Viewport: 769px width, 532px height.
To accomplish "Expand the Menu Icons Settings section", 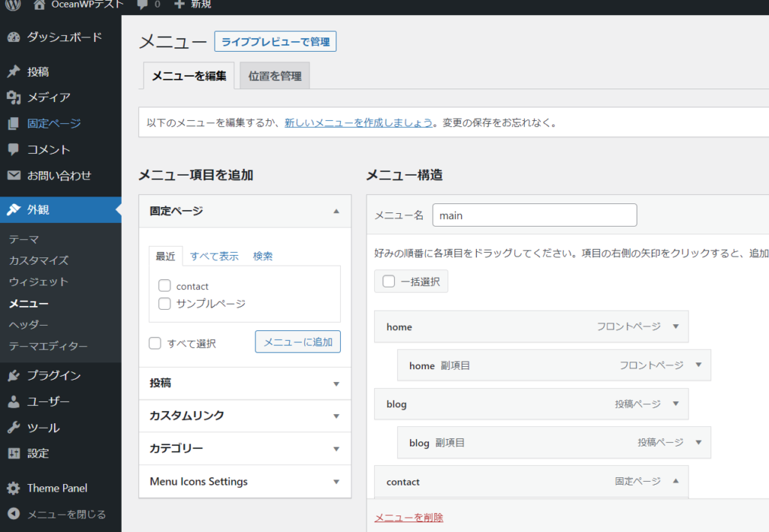I will click(246, 482).
